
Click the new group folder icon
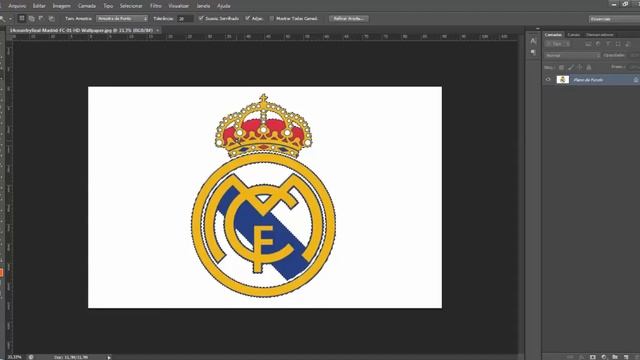click(x=615, y=357)
